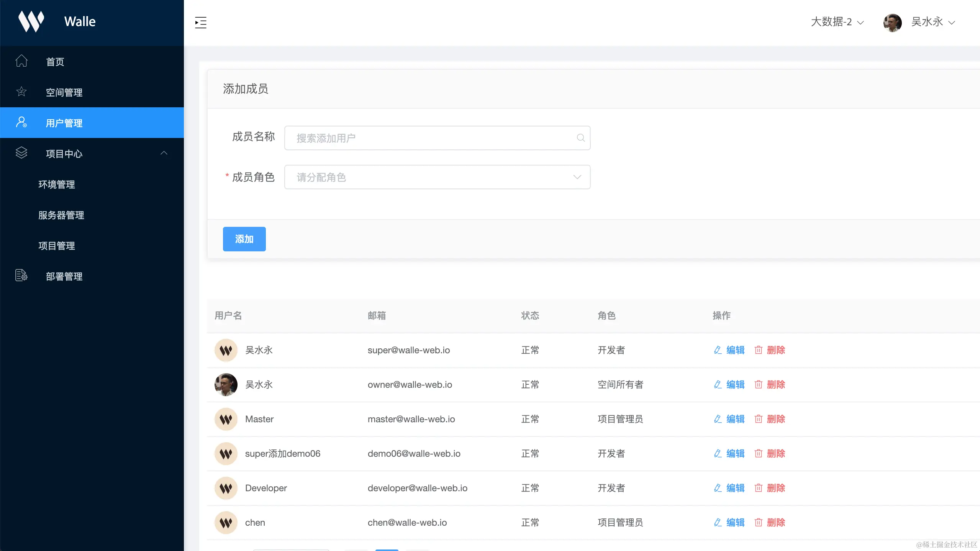Viewport: 980px width, 551px height.
Task: Open 环境管理 in the sidebar
Action: pyautogui.click(x=57, y=184)
